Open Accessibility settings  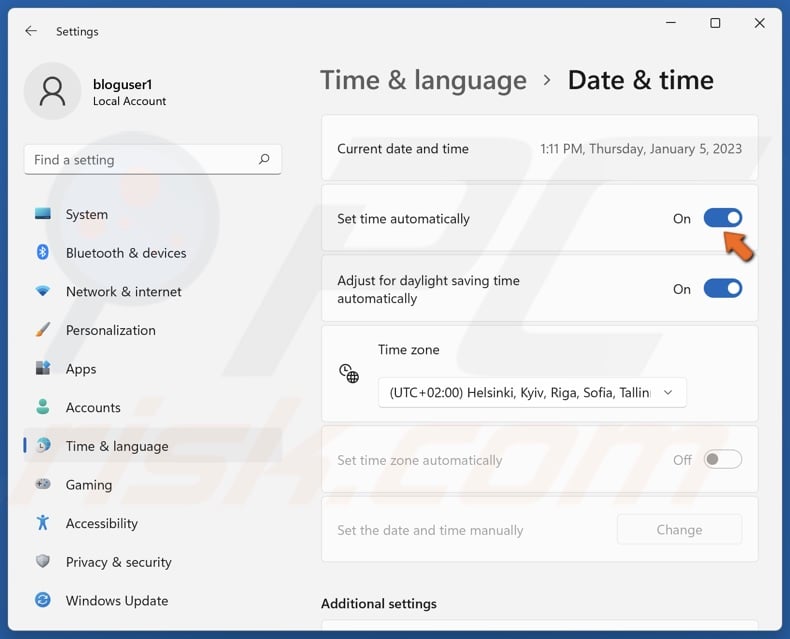coord(153,523)
